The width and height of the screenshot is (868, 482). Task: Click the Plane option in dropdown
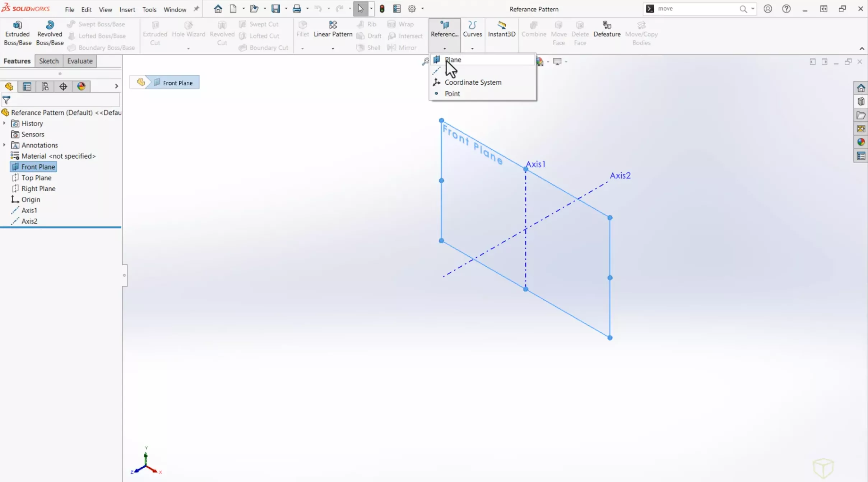point(452,59)
